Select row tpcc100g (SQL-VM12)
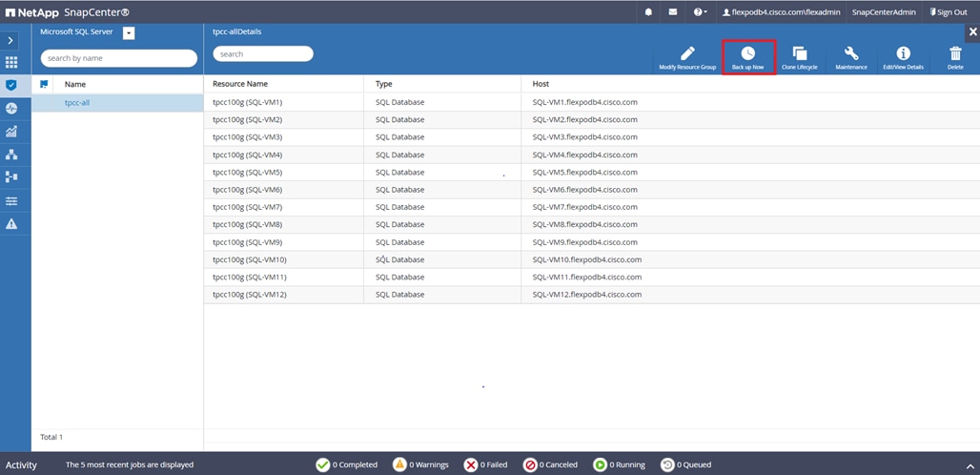The width and height of the screenshot is (980, 475). click(591, 295)
